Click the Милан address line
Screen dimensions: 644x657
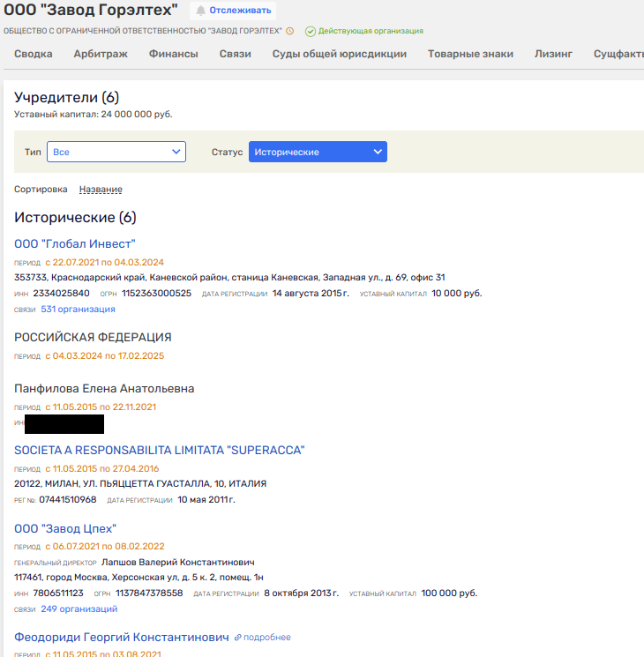140,483
